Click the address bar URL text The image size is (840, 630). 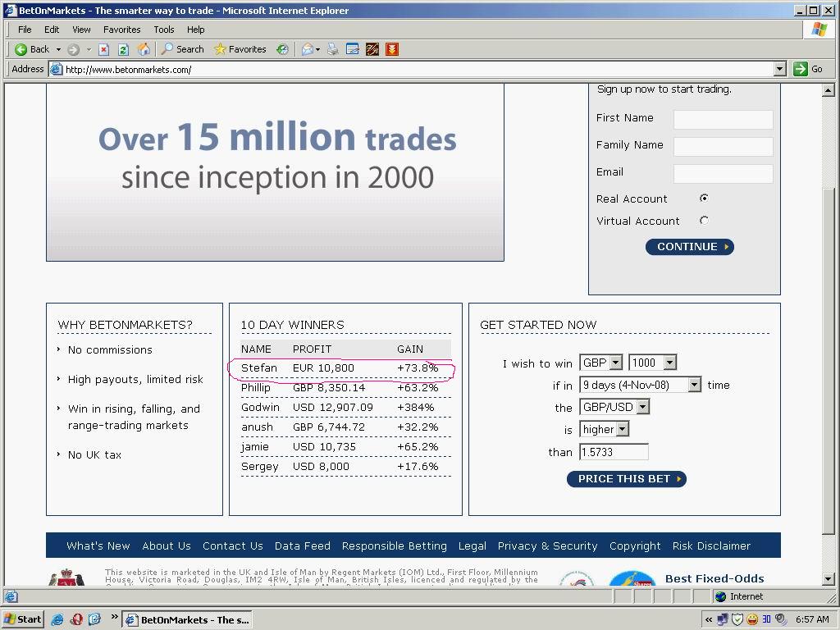point(129,70)
